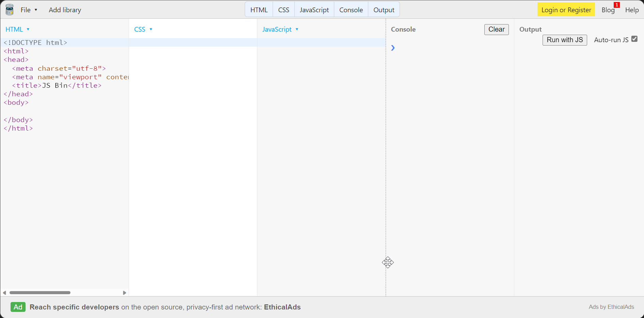Toggle the CSS panel button
Image resolution: width=644 pixels, height=318 pixels.
[x=284, y=10]
